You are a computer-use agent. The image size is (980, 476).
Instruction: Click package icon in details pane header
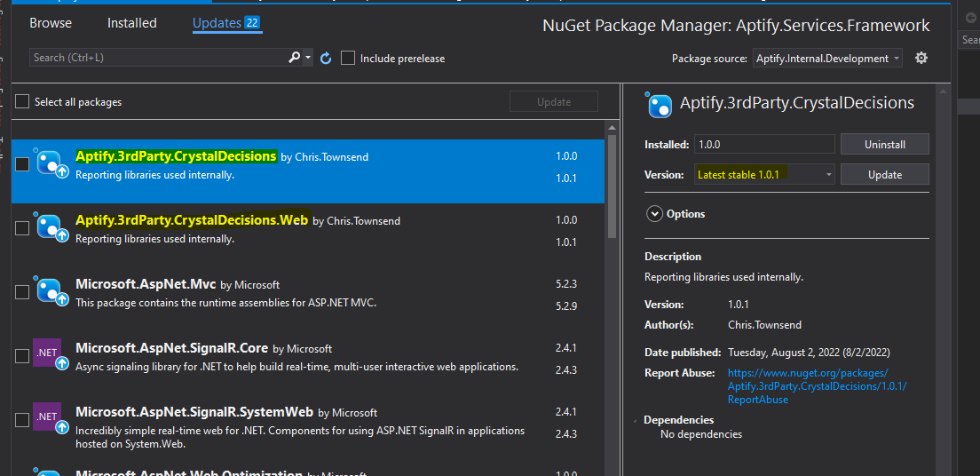click(x=658, y=105)
